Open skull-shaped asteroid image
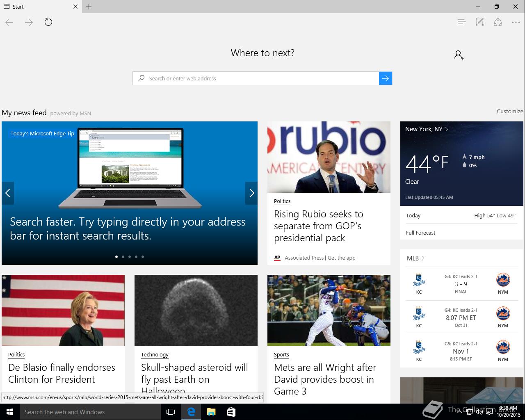This screenshot has width=525, height=420. tap(196, 310)
